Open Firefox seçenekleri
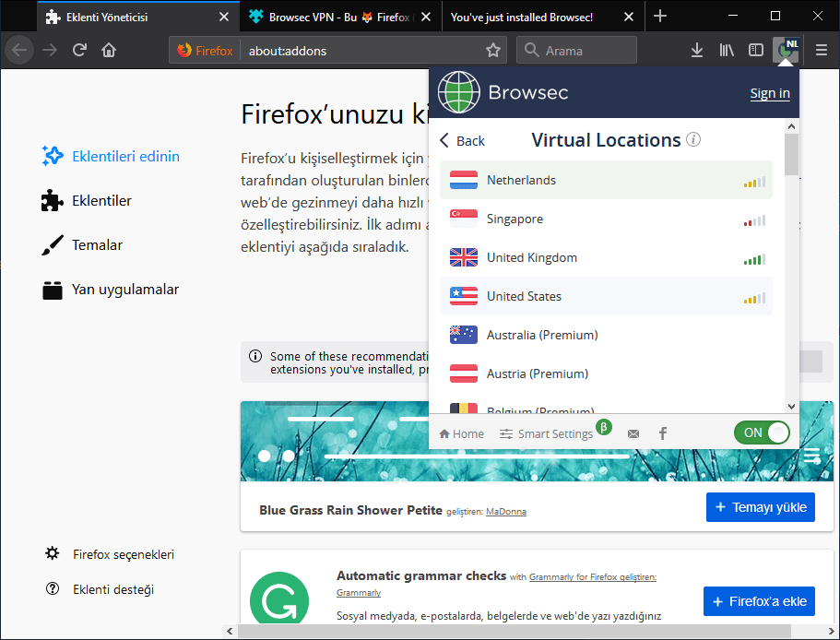The height and width of the screenshot is (640, 840). tap(110, 554)
